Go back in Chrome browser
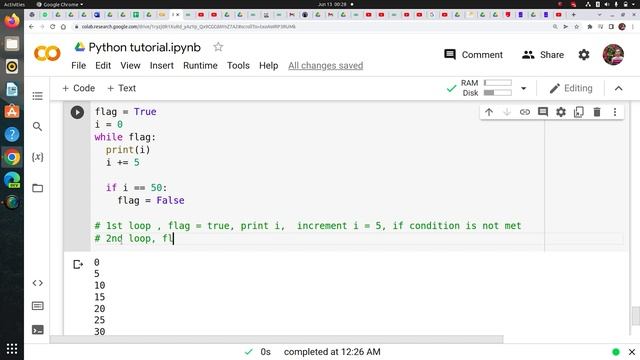This screenshot has height=360, width=640. coord(31,27)
